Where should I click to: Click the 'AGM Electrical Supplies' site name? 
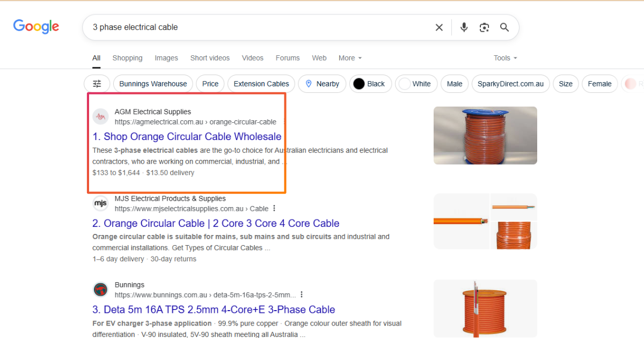(152, 112)
